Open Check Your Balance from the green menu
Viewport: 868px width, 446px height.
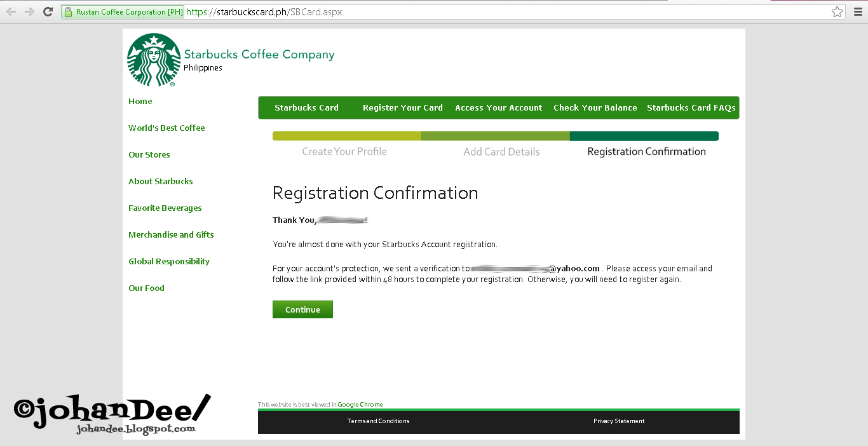click(595, 107)
